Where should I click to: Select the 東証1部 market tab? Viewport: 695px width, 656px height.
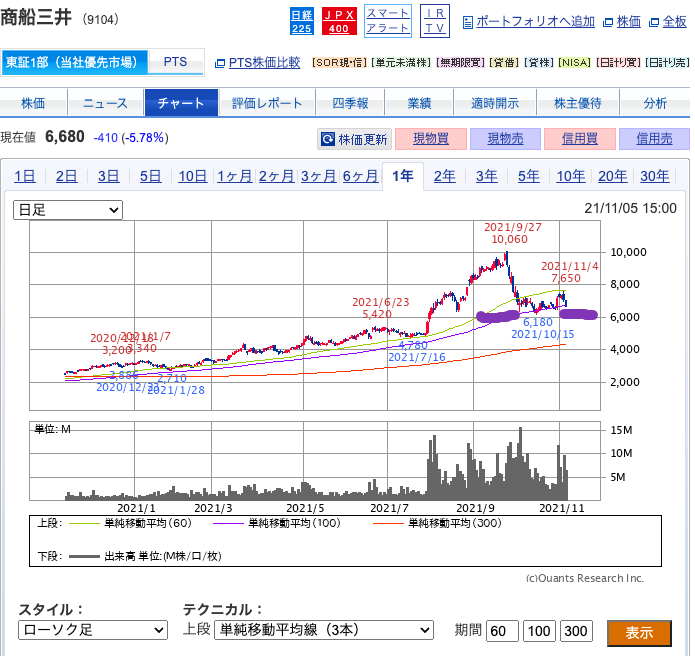(x=73, y=62)
